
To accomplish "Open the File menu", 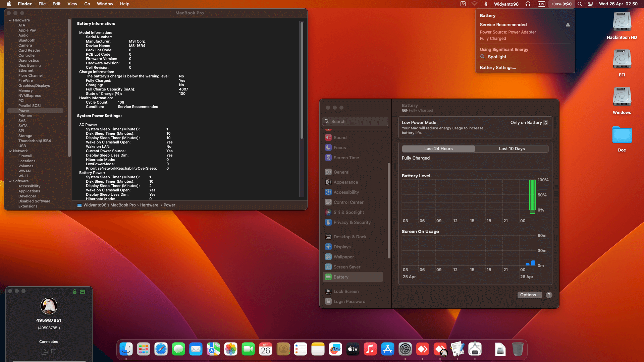I will click(x=42, y=4).
